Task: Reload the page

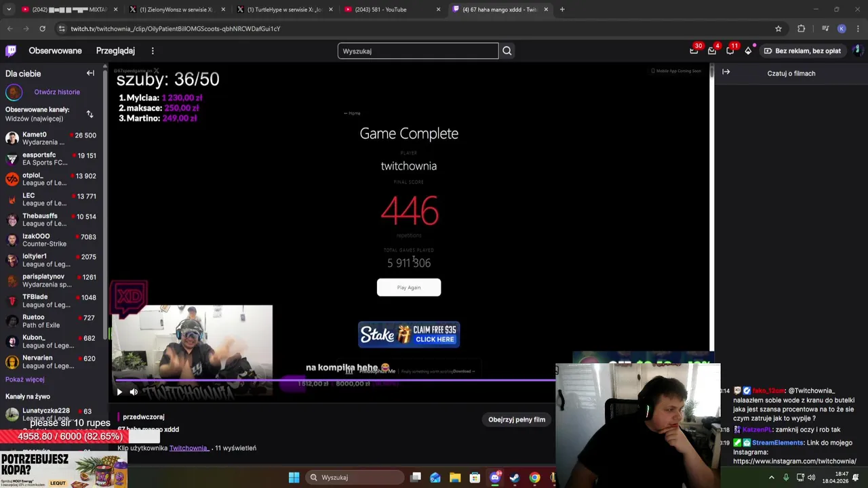Action: pyautogui.click(x=42, y=28)
